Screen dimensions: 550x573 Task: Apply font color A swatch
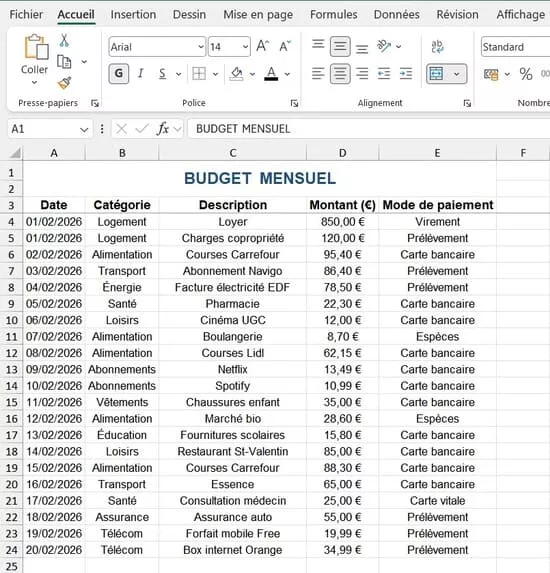(x=271, y=74)
